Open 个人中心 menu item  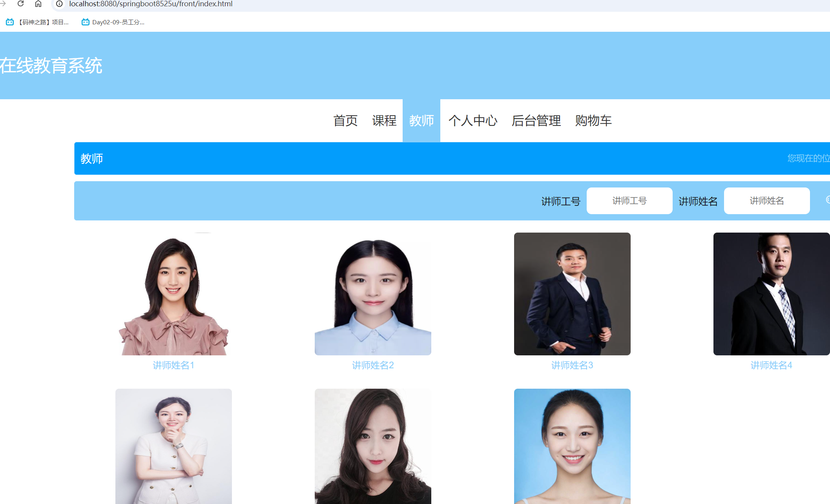(x=473, y=121)
